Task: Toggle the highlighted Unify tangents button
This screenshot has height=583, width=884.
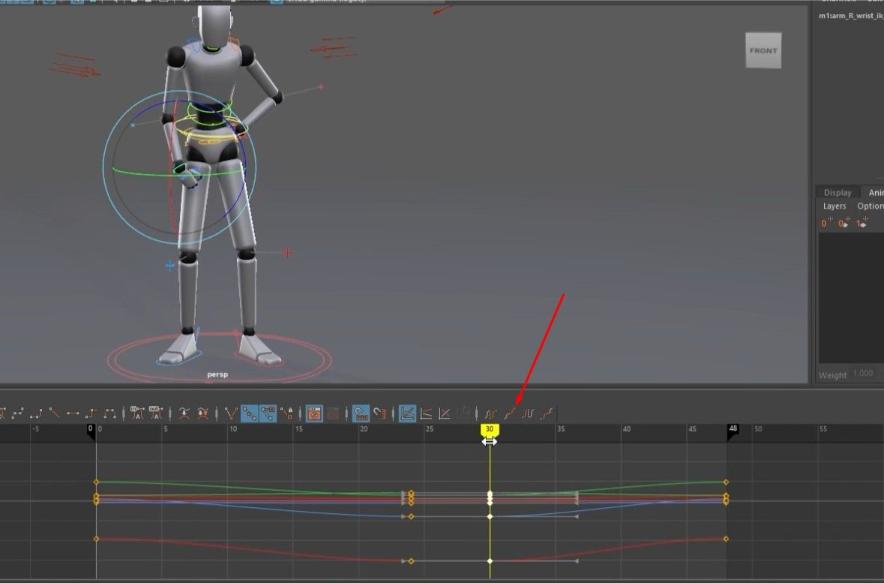Action: (x=249, y=414)
